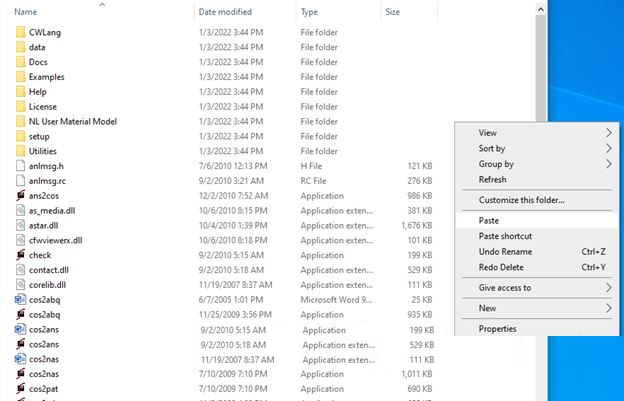Select the Microsoft Word 9... type cell

click(336, 300)
